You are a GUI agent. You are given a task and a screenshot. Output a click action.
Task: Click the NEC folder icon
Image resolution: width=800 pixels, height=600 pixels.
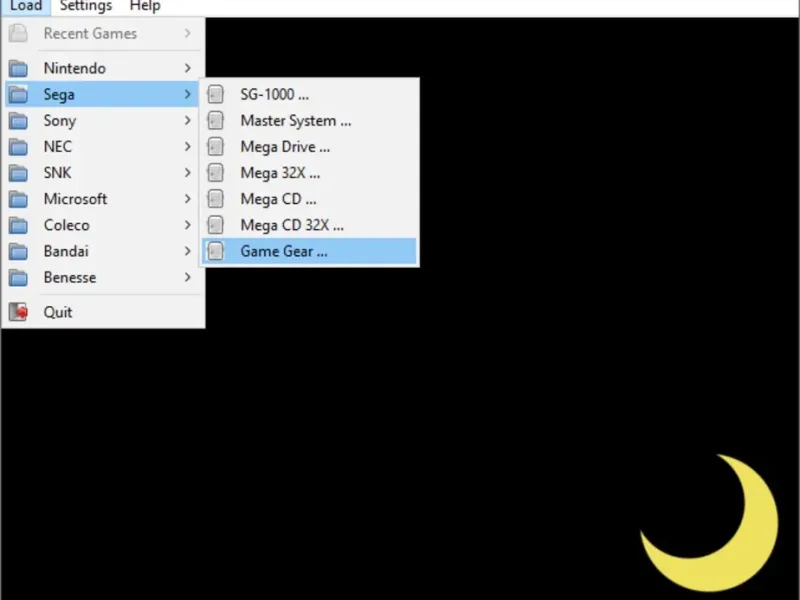click(x=18, y=147)
